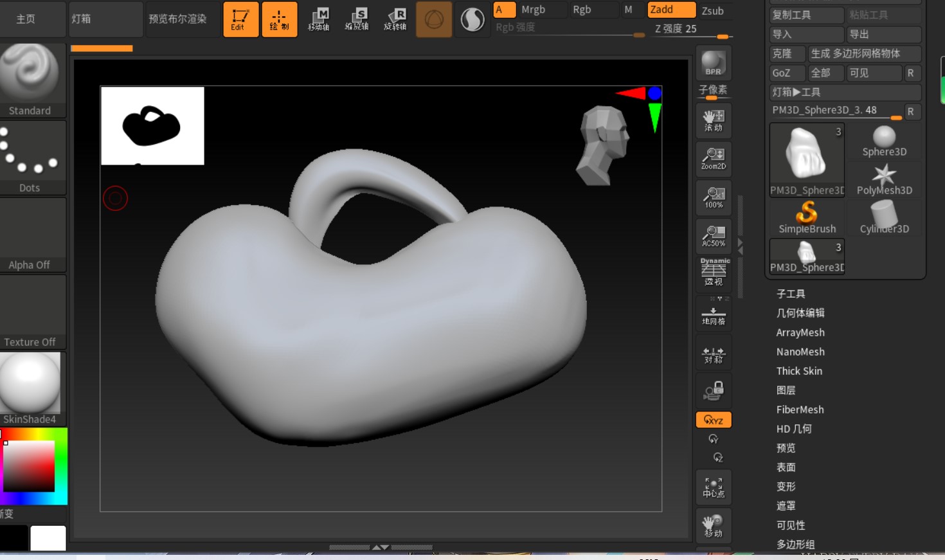Select the 滚动 scroll canvas icon

(x=714, y=120)
